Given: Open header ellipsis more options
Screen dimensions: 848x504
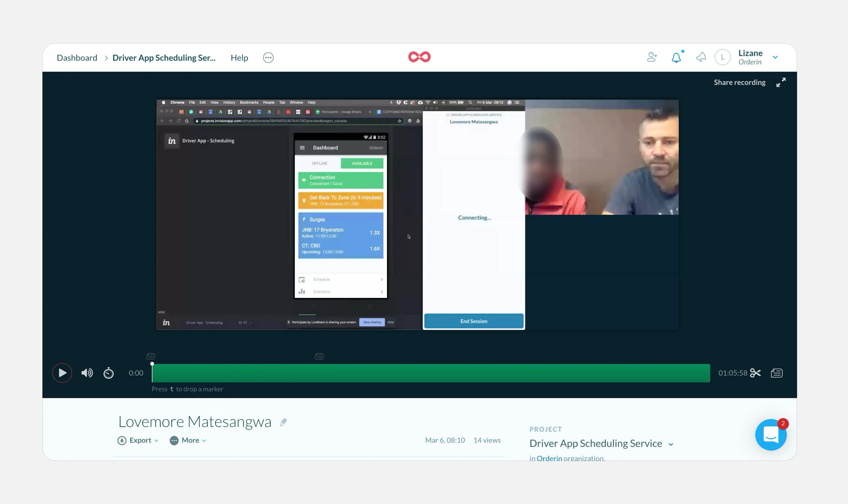Looking at the screenshot, I should point(268,58).
